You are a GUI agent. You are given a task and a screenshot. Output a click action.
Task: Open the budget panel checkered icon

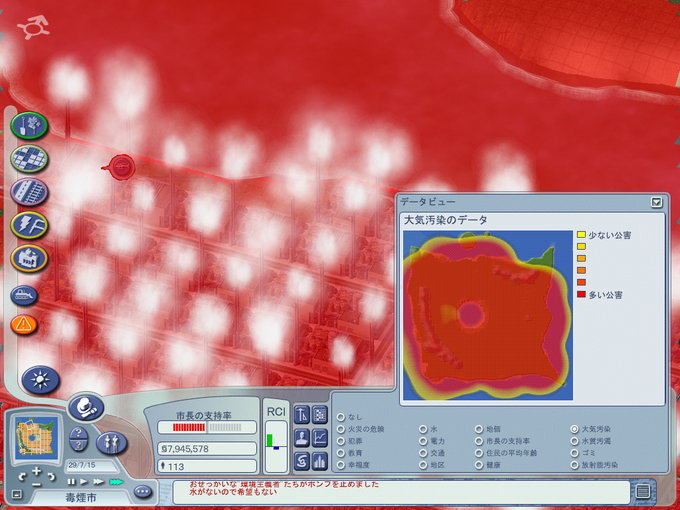320,415
